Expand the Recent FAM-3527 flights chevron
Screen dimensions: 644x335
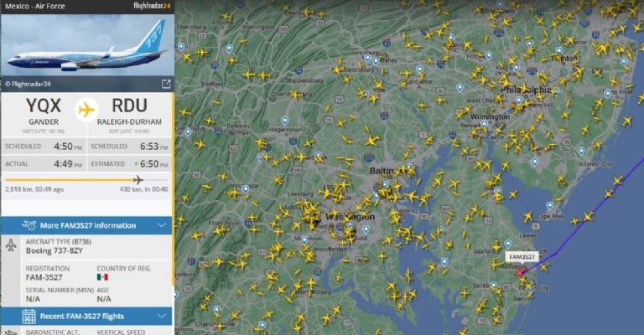162,316
